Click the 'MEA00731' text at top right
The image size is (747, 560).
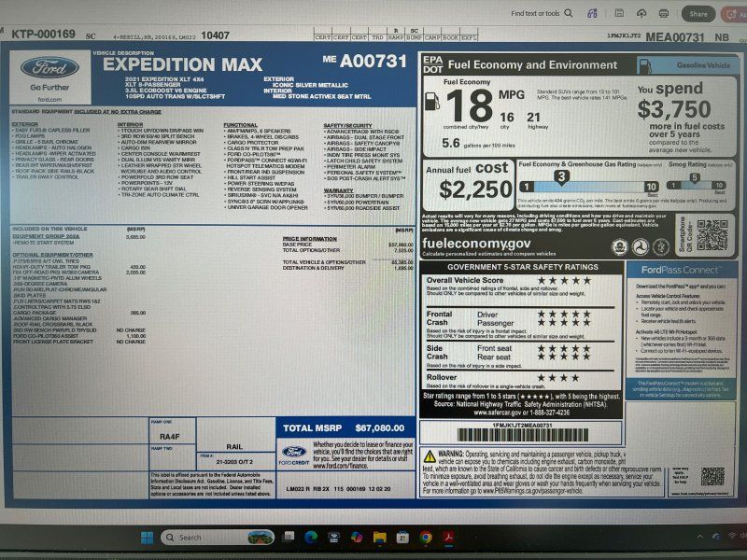(x=674, y=37)
